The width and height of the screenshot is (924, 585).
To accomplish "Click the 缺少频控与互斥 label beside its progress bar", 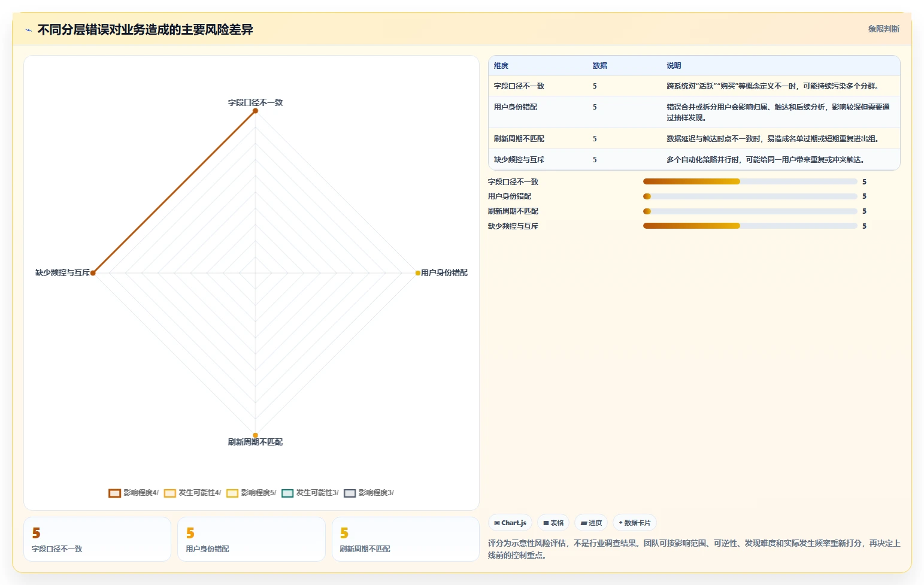I will coord(513,226).
